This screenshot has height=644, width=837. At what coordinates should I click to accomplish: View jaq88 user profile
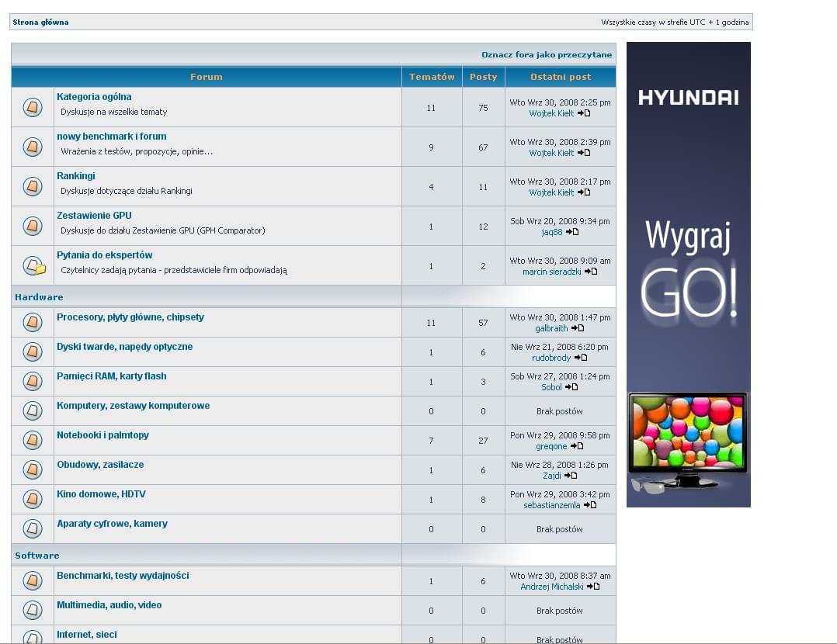click(552, 232)
